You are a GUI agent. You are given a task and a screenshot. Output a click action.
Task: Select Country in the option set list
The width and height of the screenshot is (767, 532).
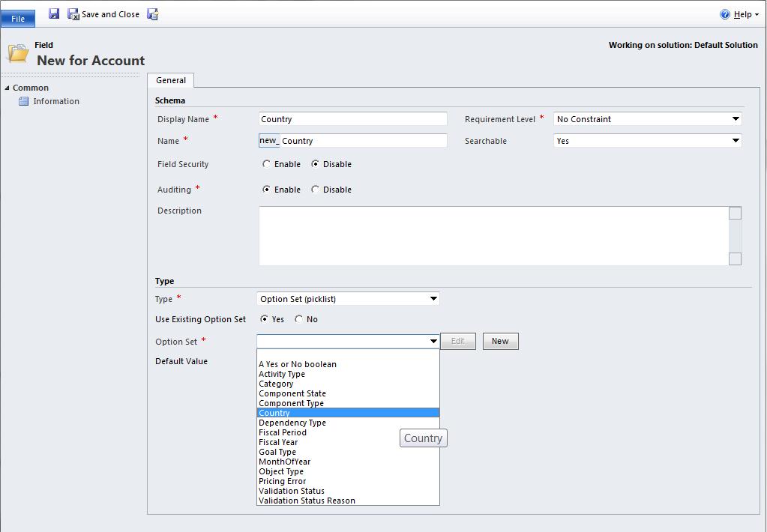[274, 413]
